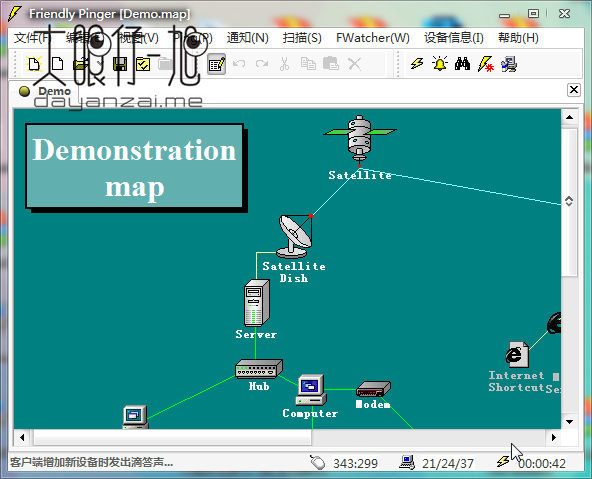Save the map with floppy icon
The image size is (592, 479).
coord(120,64)
